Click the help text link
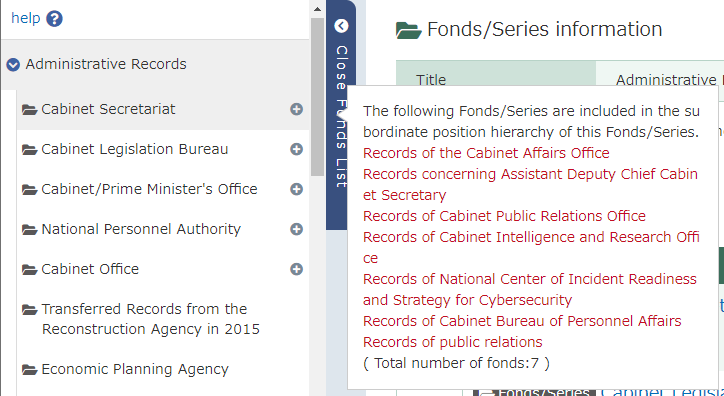This screenshot has width=724, height=396. click(x=26, y=18)
